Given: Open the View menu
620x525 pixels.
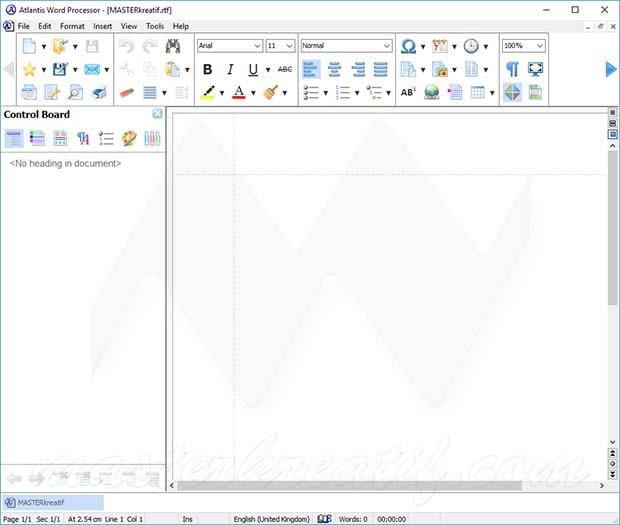Looking at the screenshot, I should point(129,26).
